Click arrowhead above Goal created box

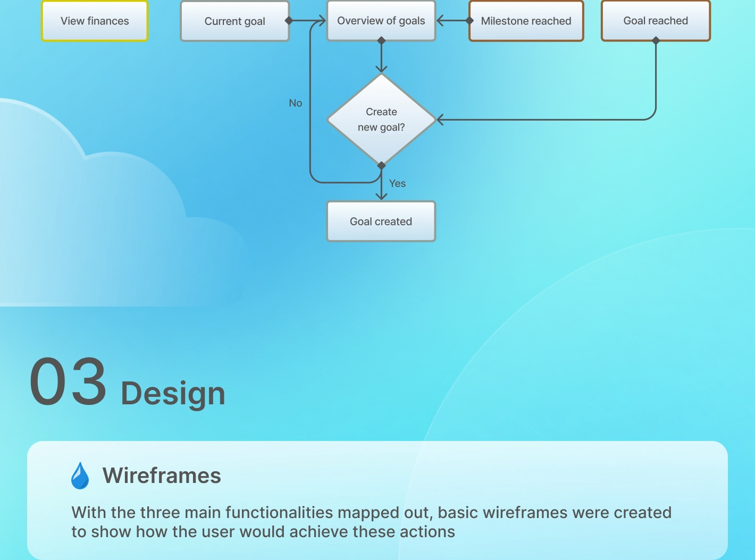point(381,196)
